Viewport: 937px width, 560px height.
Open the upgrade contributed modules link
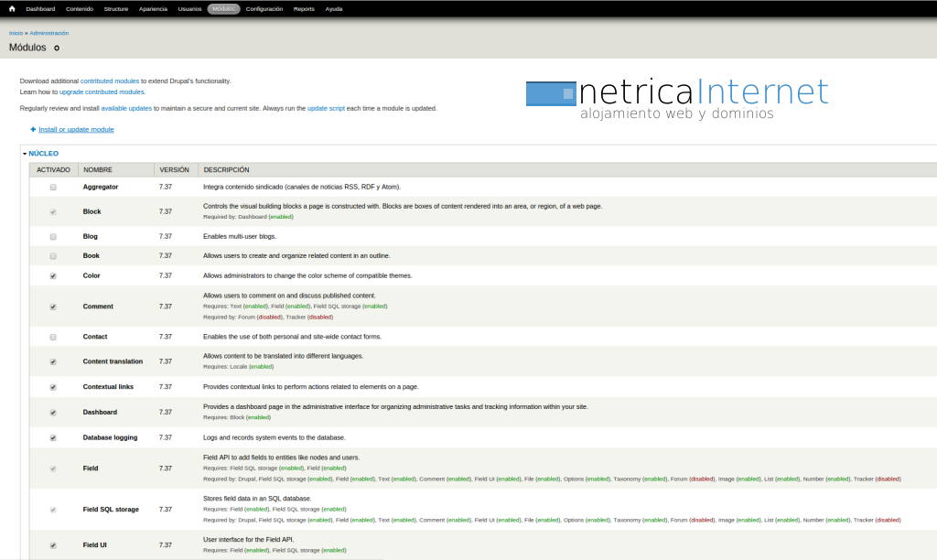102,92
